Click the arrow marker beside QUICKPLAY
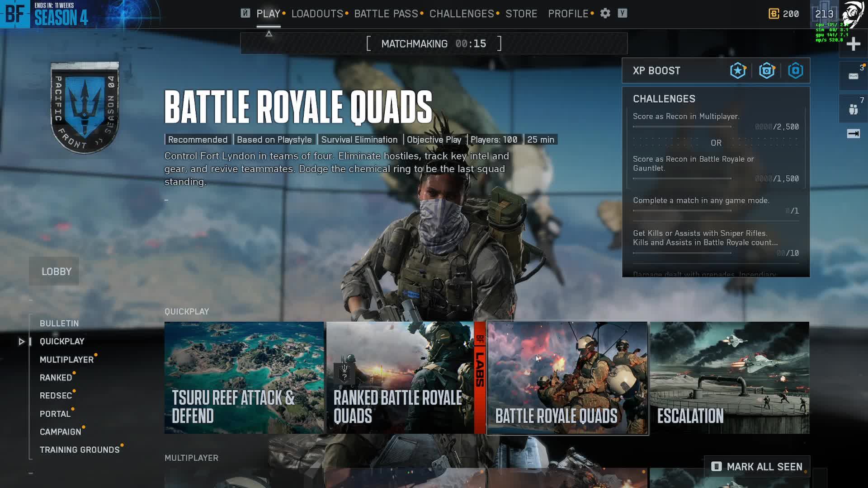Screen dimensions: 868x488 tap(21, 342)
